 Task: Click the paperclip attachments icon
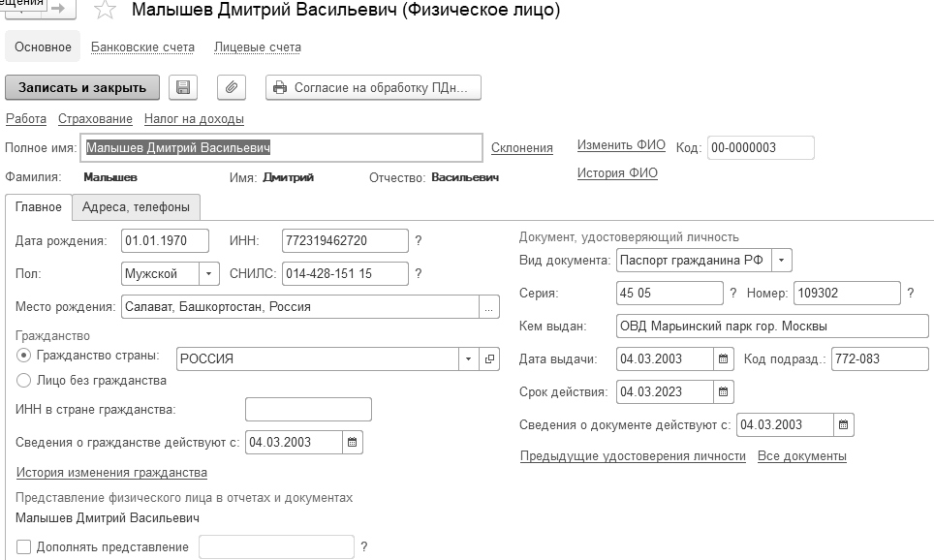[231, 87]
